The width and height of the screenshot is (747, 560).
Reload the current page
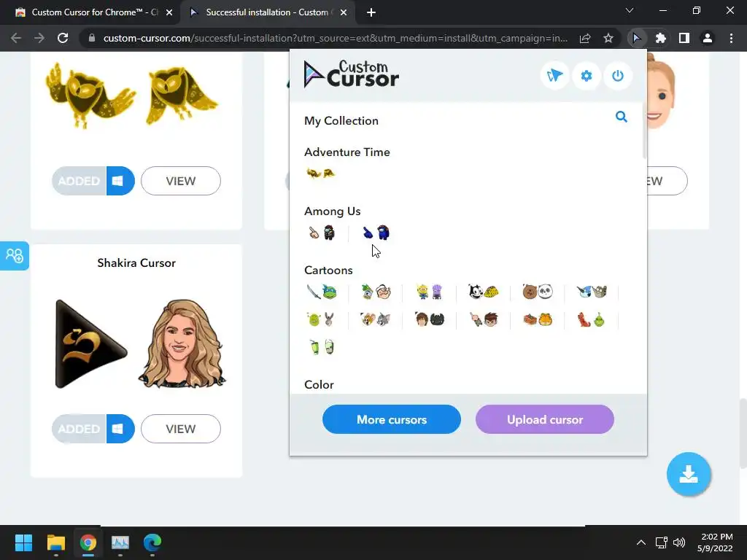pyautogui.click(x=63, y=38)
